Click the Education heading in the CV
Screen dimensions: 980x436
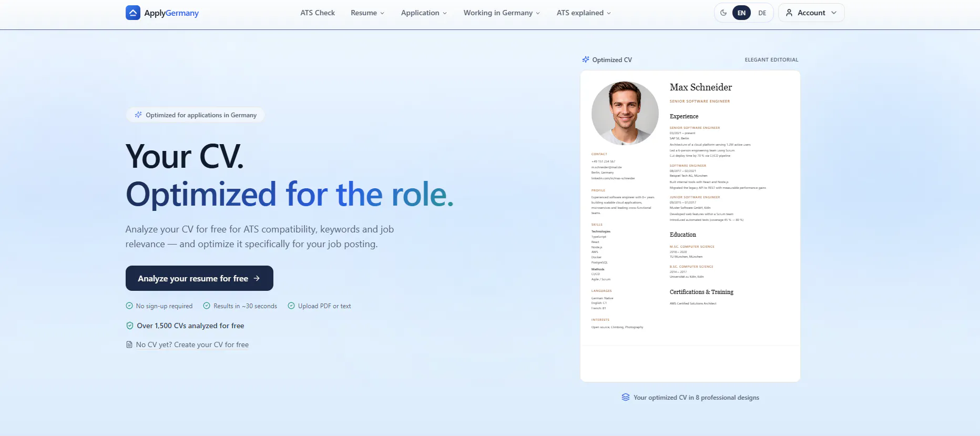(x=683, y=235)
